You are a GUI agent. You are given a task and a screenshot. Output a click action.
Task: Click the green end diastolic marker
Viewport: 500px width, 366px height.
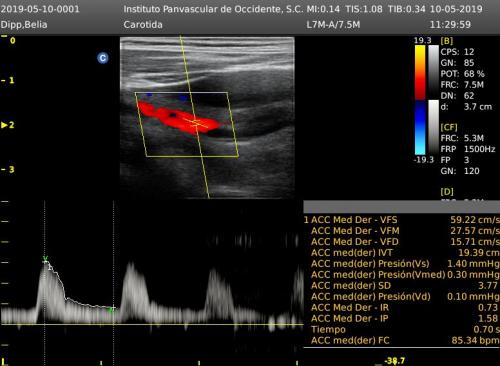coord(111,309)
